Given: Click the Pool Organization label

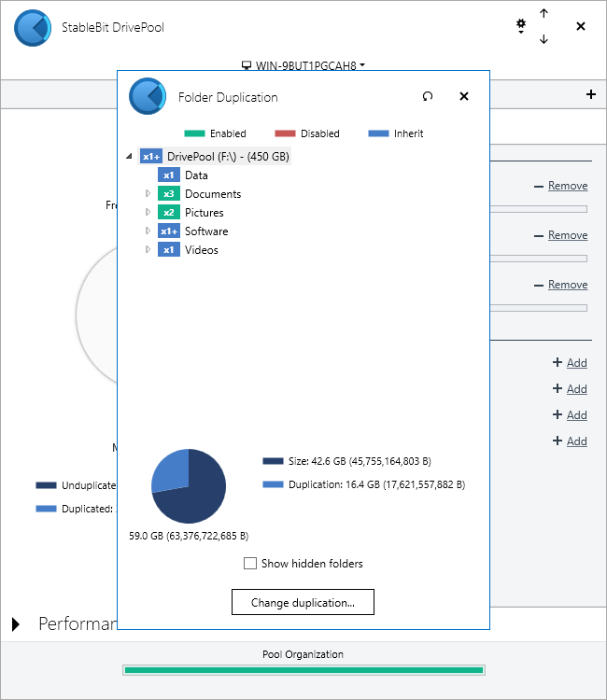Looking at the screenshot, I should pos(303,654).
